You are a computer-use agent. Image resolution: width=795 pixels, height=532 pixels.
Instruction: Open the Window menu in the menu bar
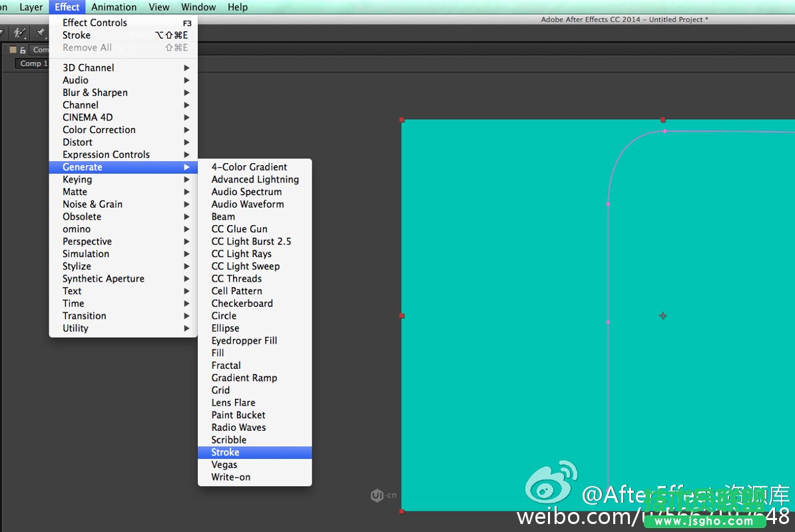click(198, 7)
